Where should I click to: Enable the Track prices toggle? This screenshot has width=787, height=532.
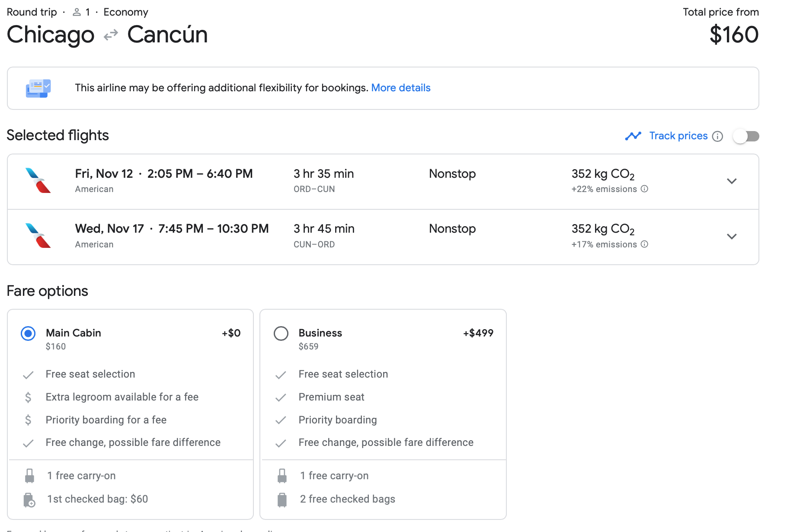click(x=746, y=136)
